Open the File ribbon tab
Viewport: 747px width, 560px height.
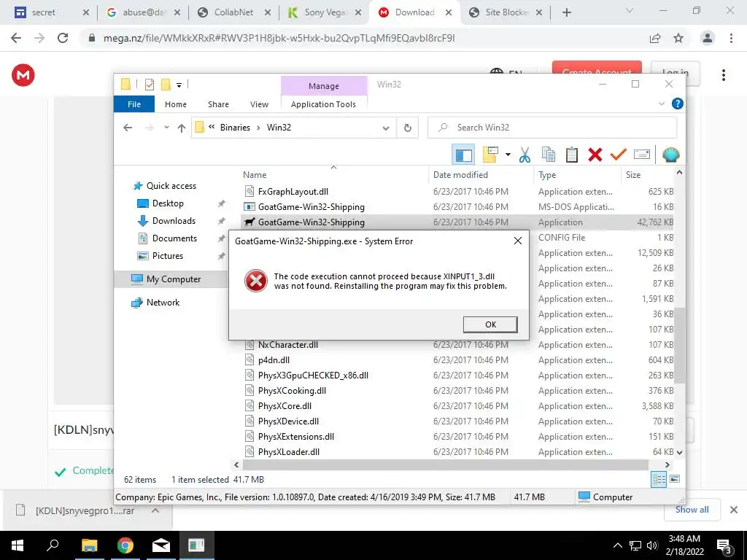(x=134, y=104)
